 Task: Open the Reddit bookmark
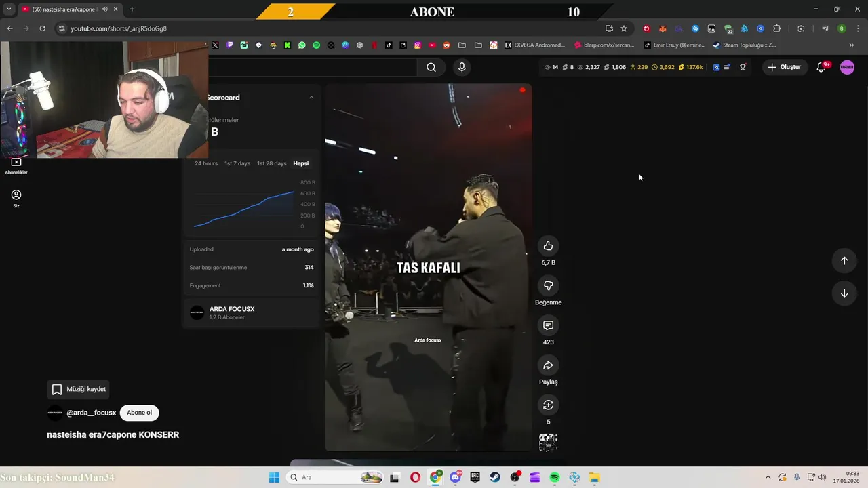[x=446, y=45]
